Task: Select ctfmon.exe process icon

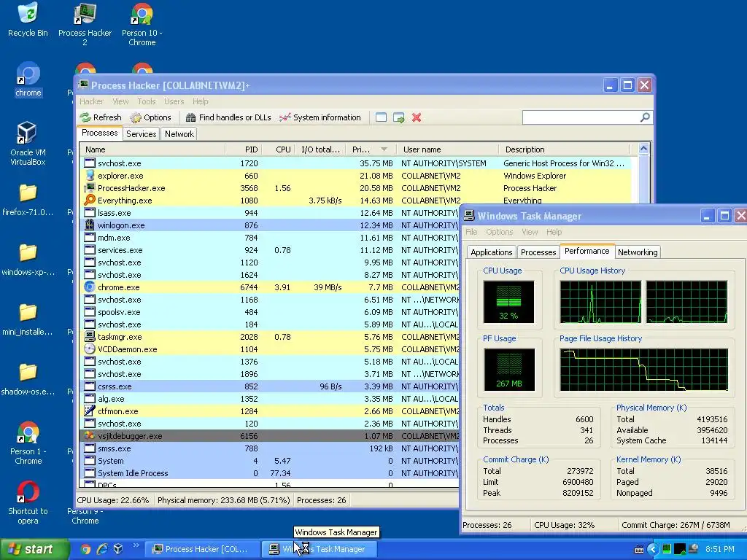Action: [90, 411]
